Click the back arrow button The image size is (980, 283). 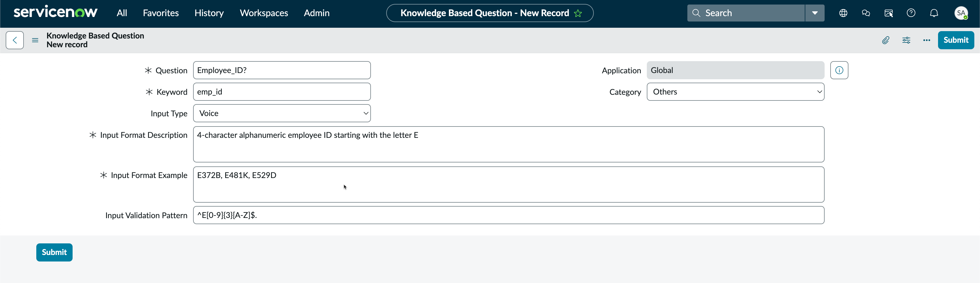[15, 40]
